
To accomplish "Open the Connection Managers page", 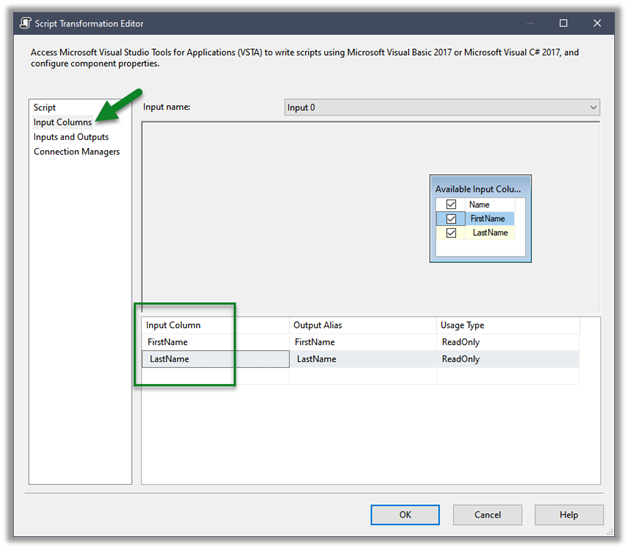I will (76, 152).
